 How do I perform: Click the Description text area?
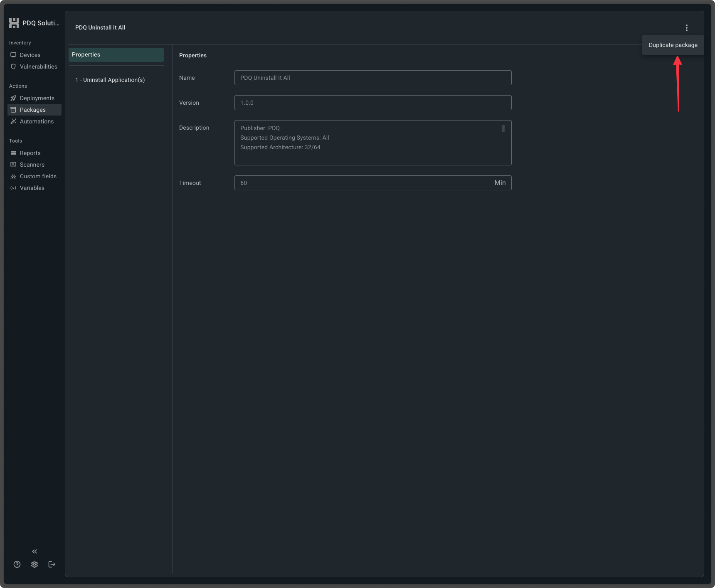click(x=373, y=143)
